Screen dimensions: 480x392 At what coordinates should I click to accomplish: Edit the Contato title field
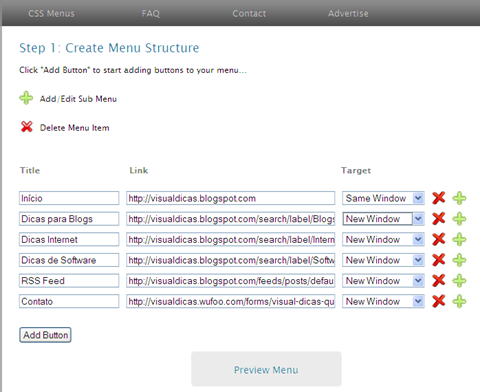coord(69,301)
